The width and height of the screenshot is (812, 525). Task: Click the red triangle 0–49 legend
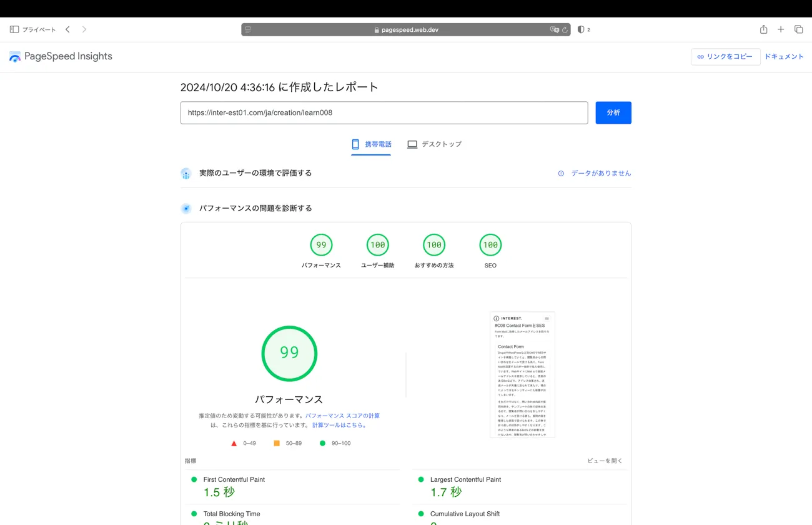pos(244,443)
